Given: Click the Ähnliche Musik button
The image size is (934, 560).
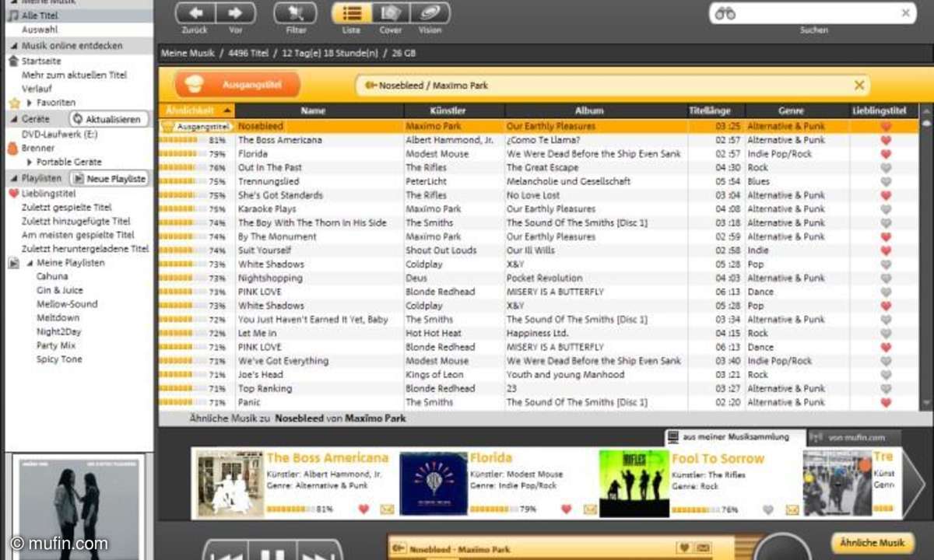Looking at the screenshot, I should coord(873,543).
